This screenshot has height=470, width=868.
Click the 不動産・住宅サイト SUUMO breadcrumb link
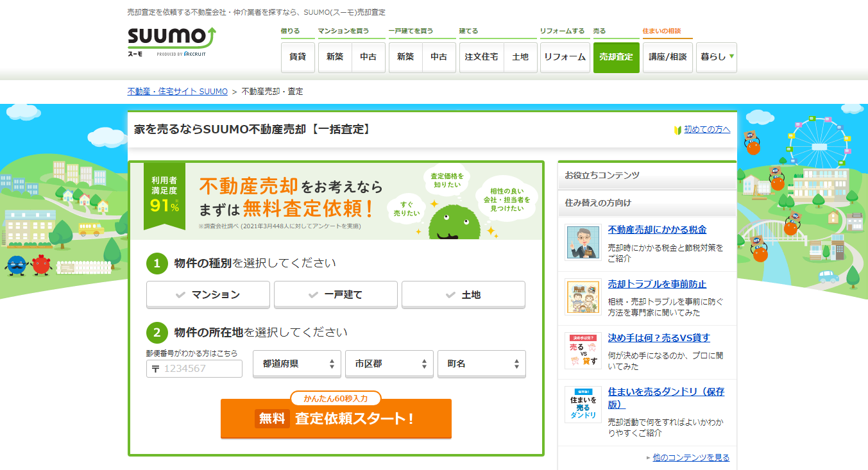(178, 92)
